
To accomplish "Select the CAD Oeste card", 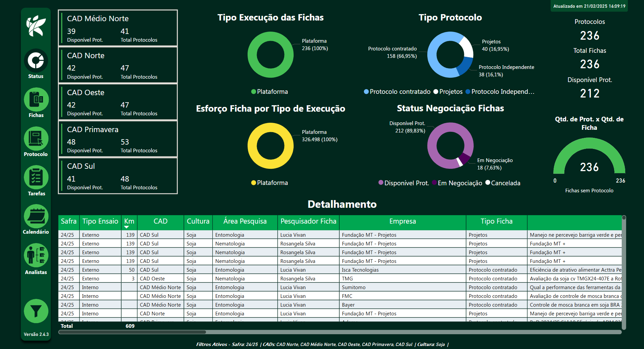I will [x=118, y=102].
